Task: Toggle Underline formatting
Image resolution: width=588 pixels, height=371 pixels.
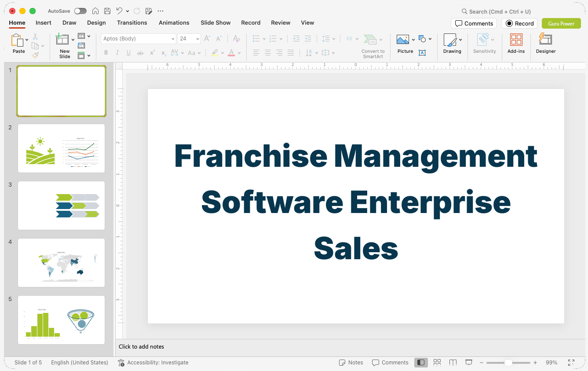Action: (x=128, y=53)
